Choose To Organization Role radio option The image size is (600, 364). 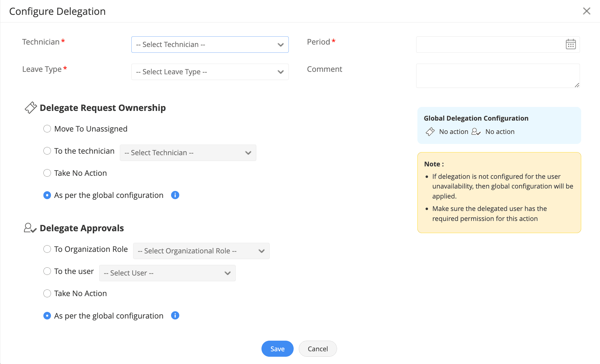[x=47, y=249]
